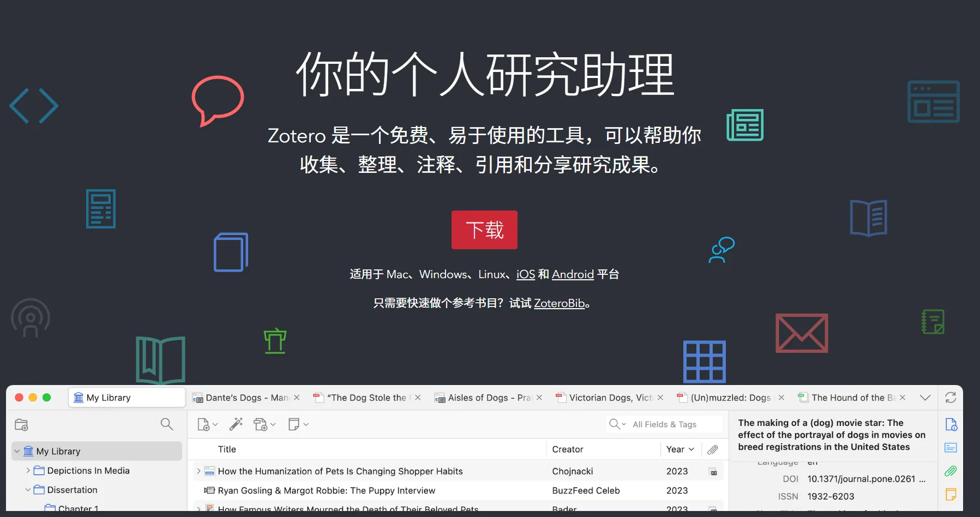
Task: Select the Add Item by Identifier wand icon
Action: point(236,424)
